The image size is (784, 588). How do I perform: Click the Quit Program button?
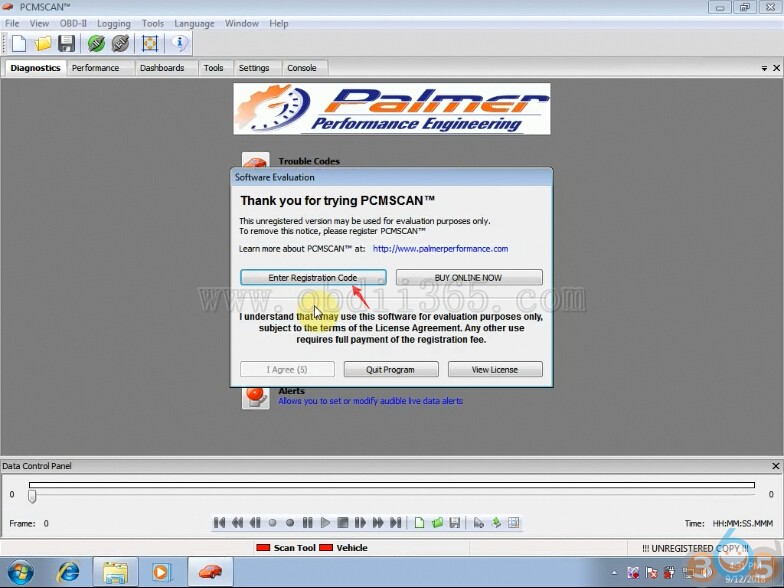(x=390, y=370)
